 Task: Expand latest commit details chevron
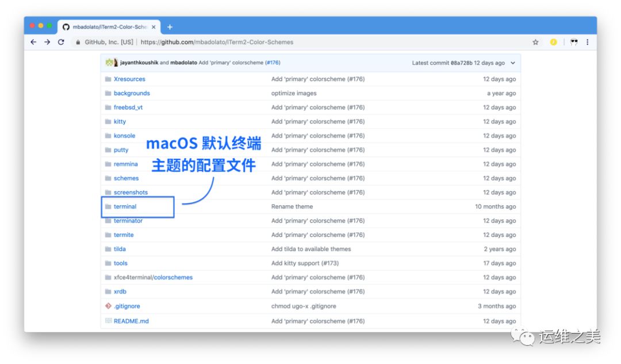click(513, 63)
